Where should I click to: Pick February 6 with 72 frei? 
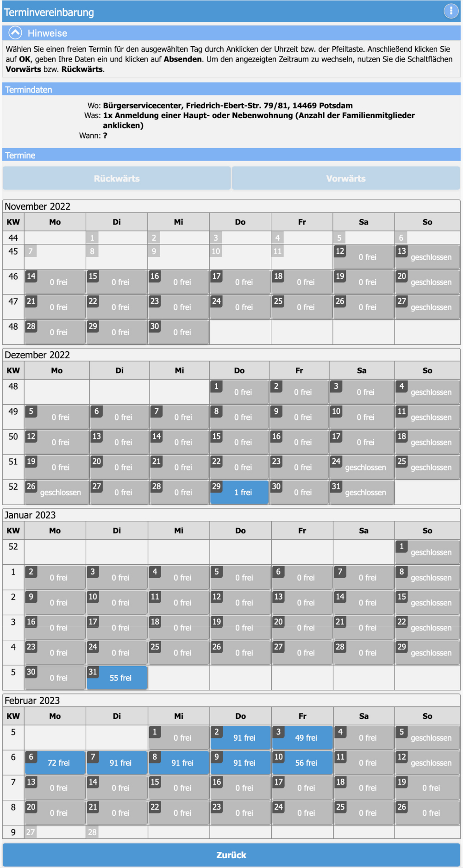pos(55,762)
